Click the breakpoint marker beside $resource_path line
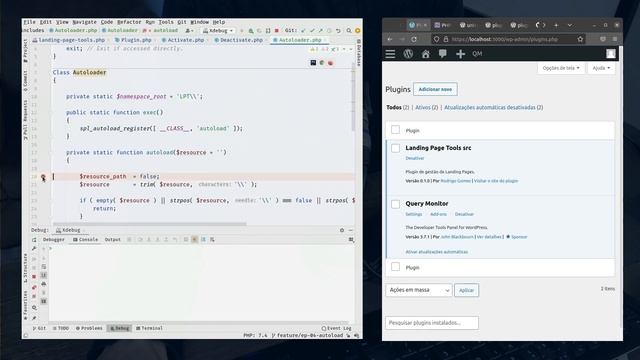 pyautogui.click(x=43, y=176)
